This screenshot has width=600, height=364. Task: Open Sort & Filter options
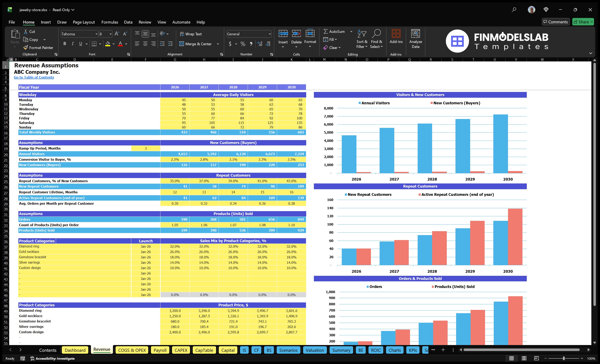362,39
